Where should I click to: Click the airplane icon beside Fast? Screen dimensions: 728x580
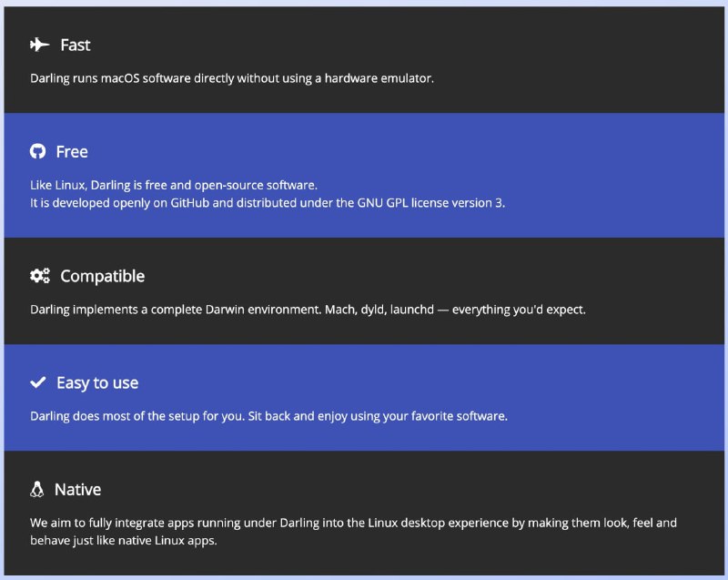(x=39, y=45)
